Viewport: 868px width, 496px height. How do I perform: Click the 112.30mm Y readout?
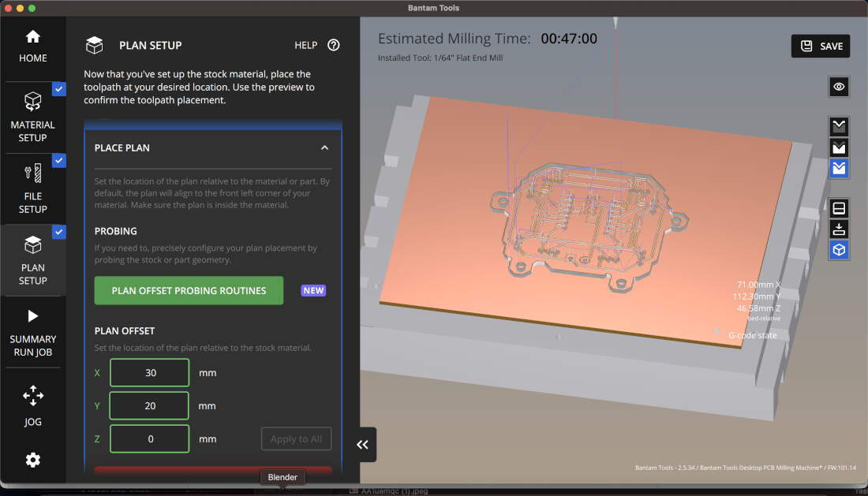coord(756,296)
